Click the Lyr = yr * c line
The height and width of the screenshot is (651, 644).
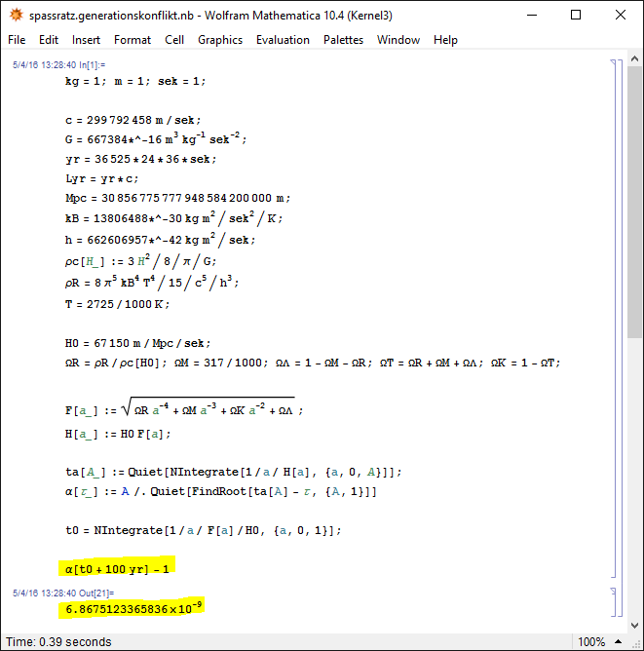pyautogui.click(x=101, y=178)
